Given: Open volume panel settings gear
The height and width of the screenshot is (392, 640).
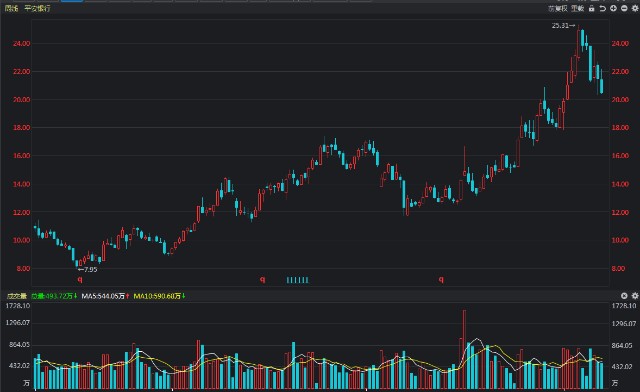Looking at the screenshot, I should [635, 296].
